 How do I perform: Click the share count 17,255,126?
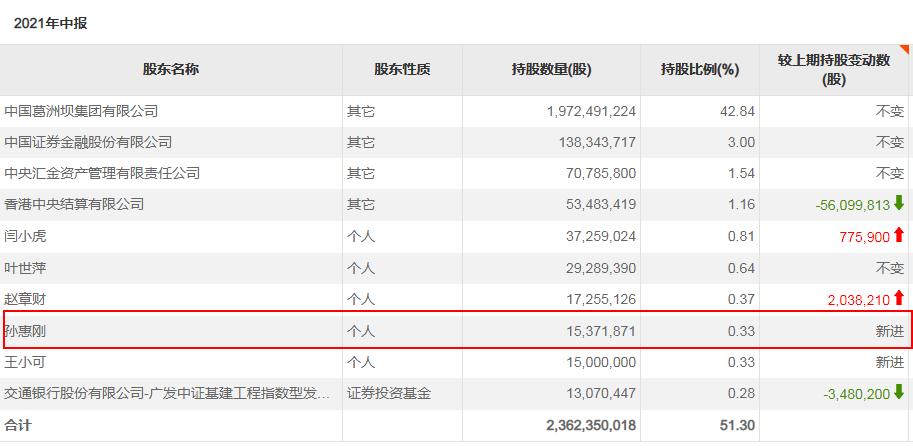tap(602, 299)
